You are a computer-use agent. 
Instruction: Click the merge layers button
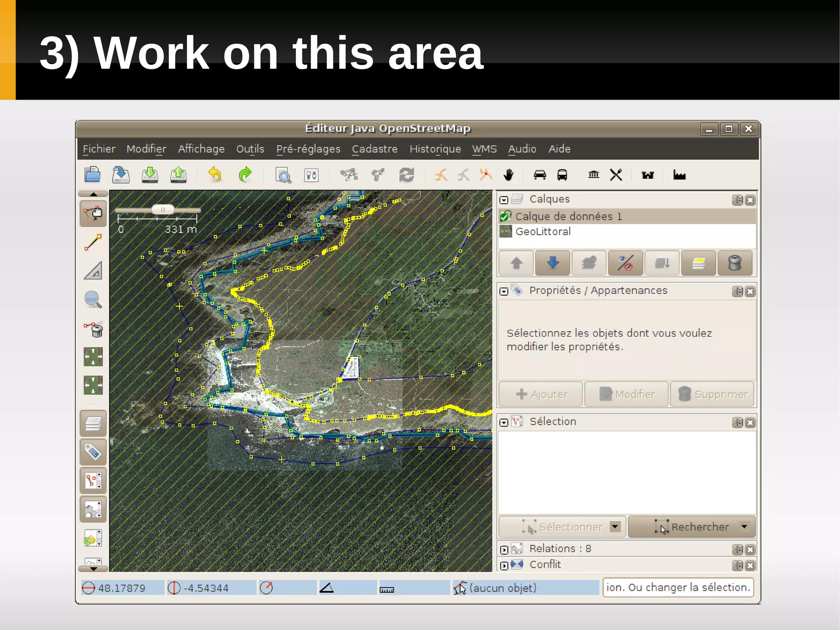(x=662, y=263)
